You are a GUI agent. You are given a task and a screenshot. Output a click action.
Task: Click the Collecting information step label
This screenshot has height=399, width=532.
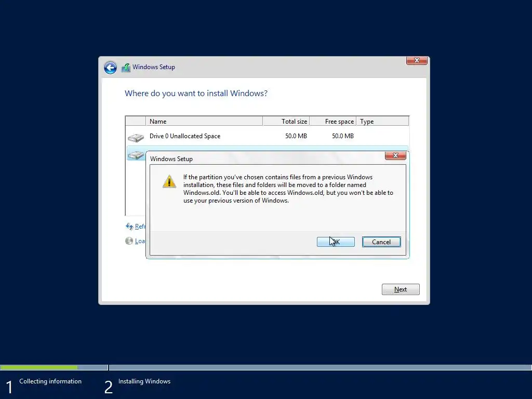pos(50,381)
